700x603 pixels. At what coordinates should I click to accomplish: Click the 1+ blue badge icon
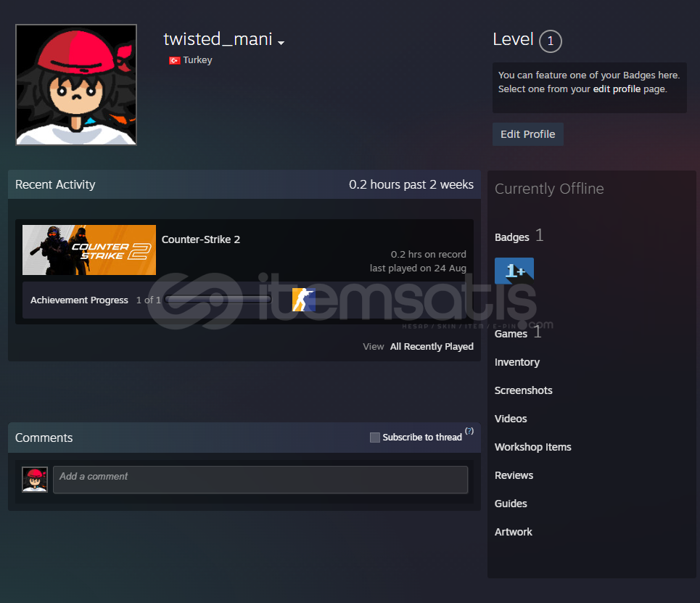pos(514,271)
